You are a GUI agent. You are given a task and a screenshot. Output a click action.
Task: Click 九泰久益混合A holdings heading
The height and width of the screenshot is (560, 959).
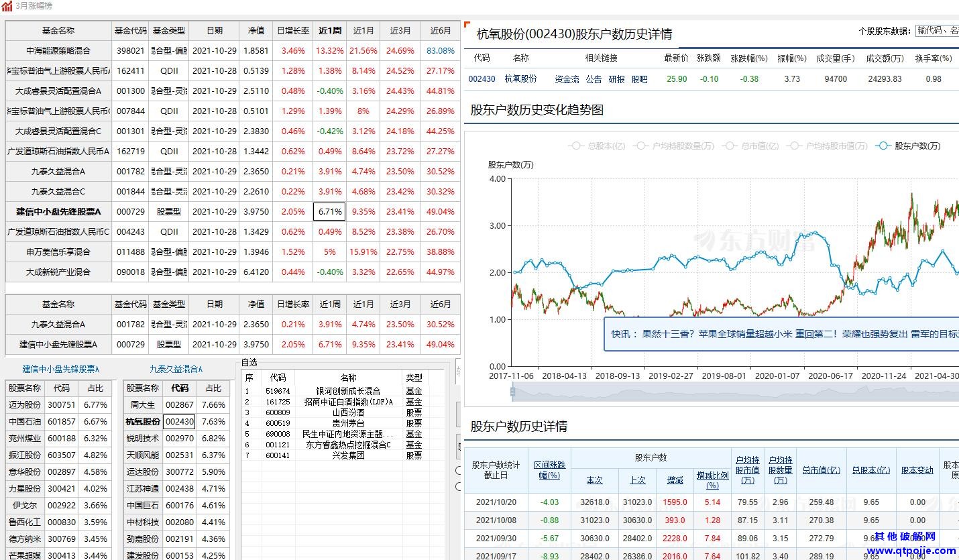(x=176, y=369)
